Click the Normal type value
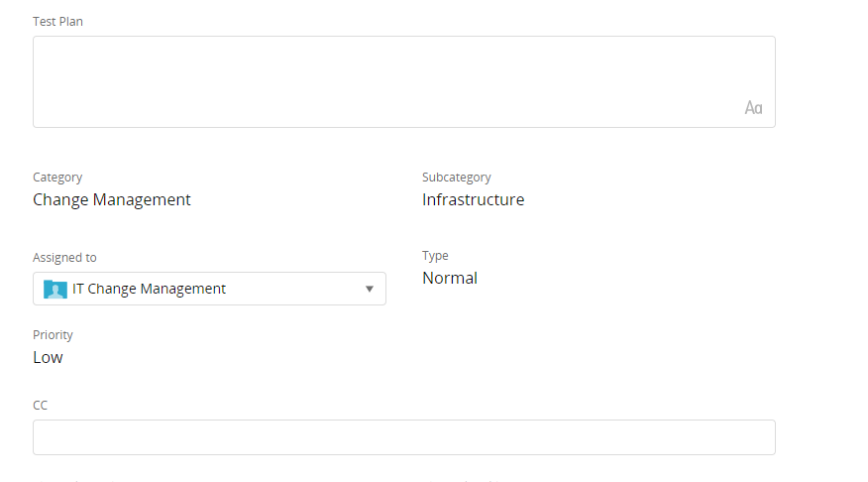 (x=450, y=278)
